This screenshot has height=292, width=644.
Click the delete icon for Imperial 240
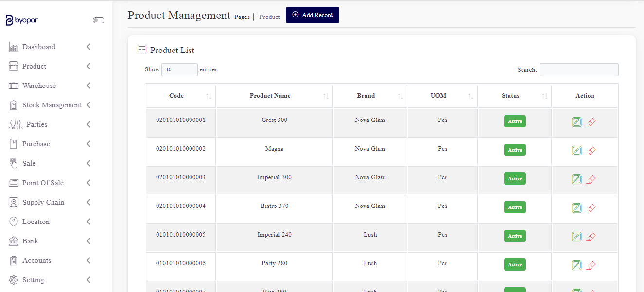pyautogui.click(x=591, y=237)
